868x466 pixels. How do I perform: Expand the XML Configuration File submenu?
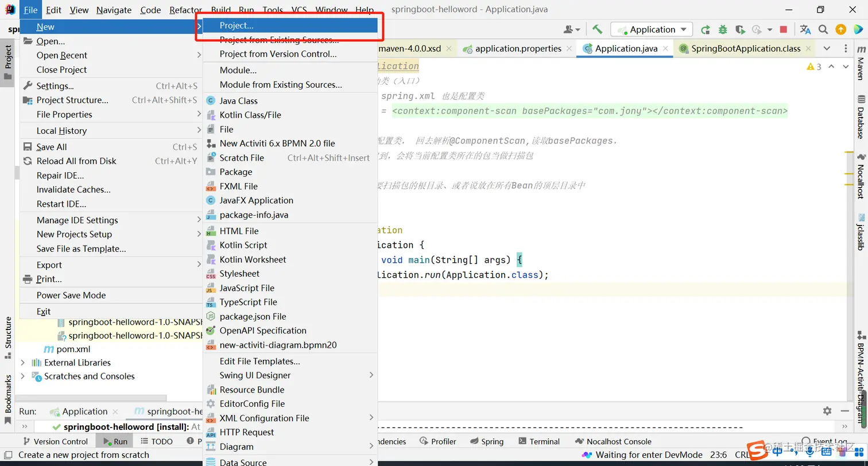tap(290, 418)
